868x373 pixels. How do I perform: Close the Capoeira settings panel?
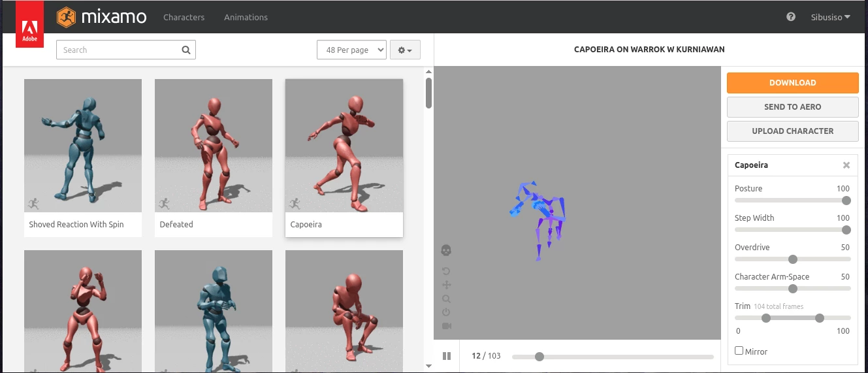click(846, 165)
